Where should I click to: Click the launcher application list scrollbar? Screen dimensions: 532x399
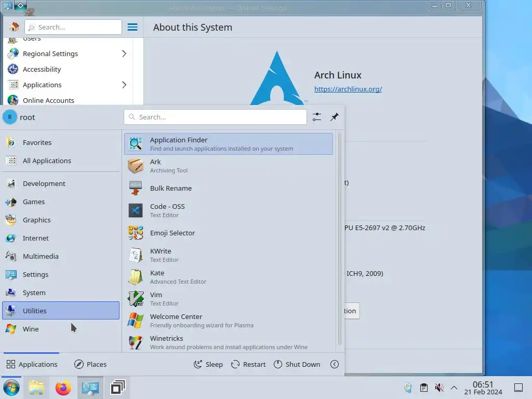pos(340,239)
